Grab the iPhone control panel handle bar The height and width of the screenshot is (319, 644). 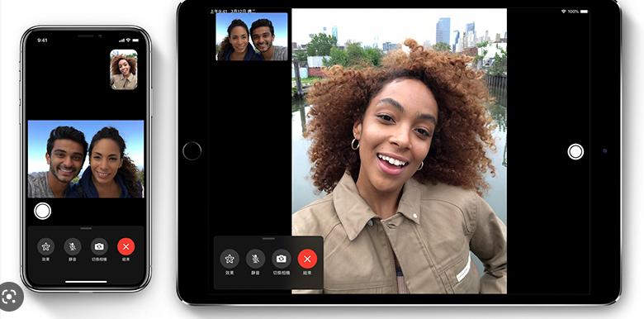(86, 229)
